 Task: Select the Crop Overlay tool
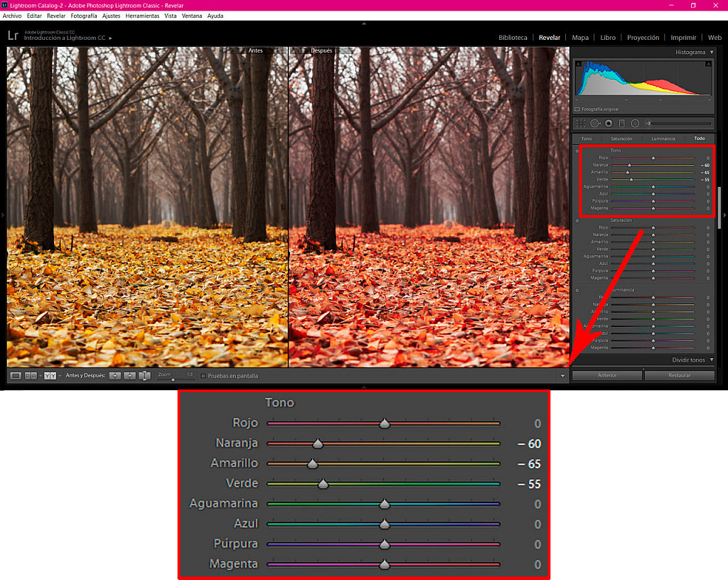(x=582, y=123)
